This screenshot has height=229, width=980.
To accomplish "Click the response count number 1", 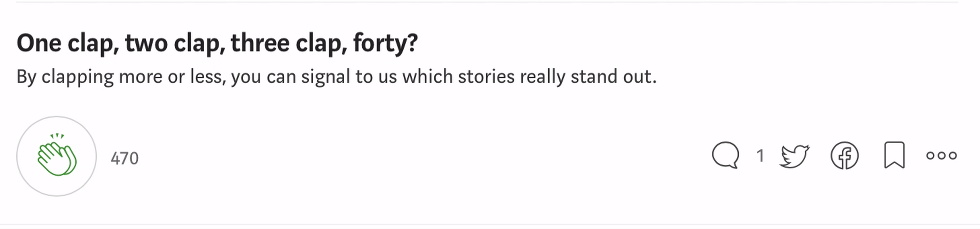I will pyautogui.click(x=760, y=156).
